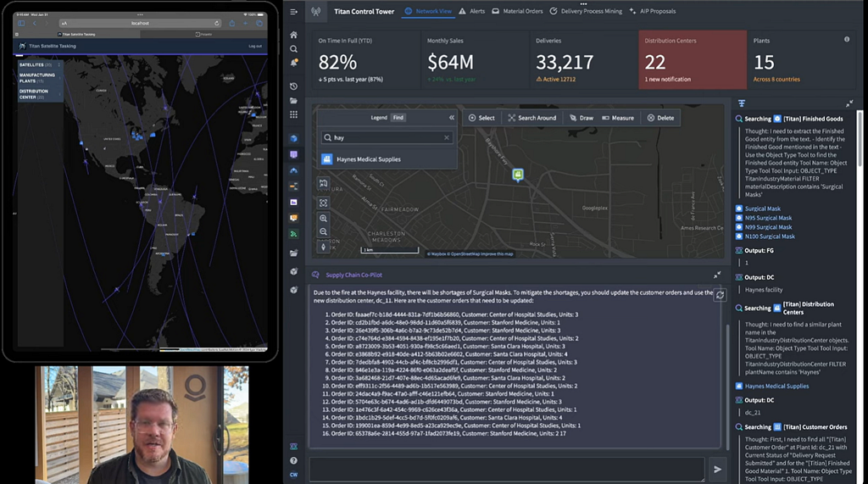Switch to the Alerts tab

click(x=471, y=11)
